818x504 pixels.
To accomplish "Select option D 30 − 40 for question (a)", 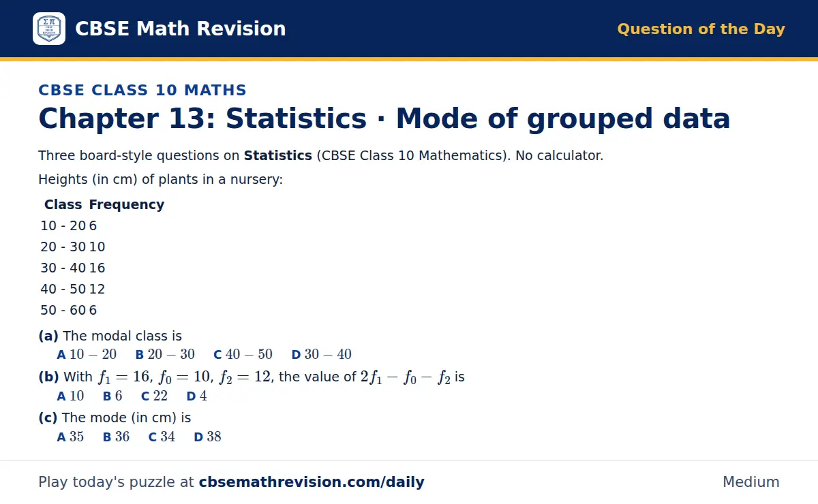I will coord(321,354).
